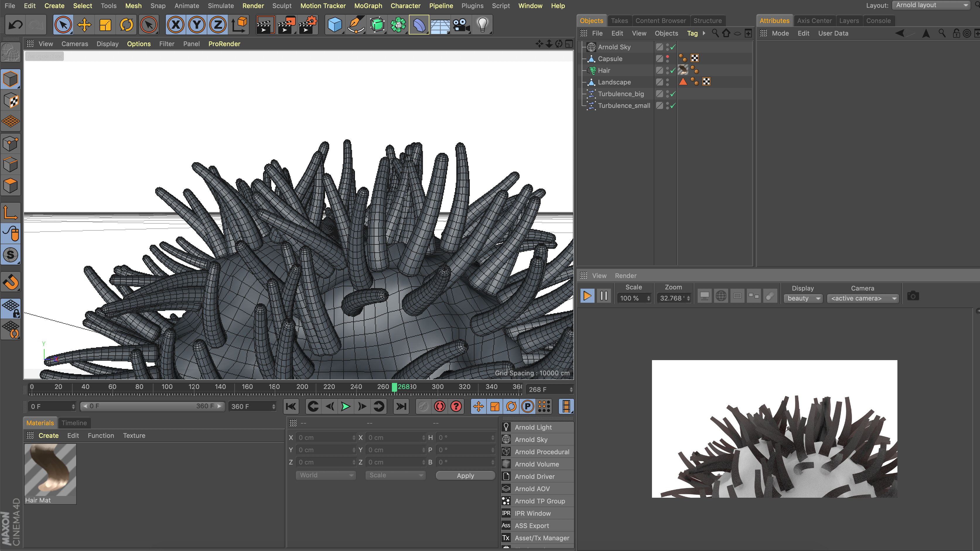Switch to Polygons mode
Screen dimensions: 980x551
(11, 186)
